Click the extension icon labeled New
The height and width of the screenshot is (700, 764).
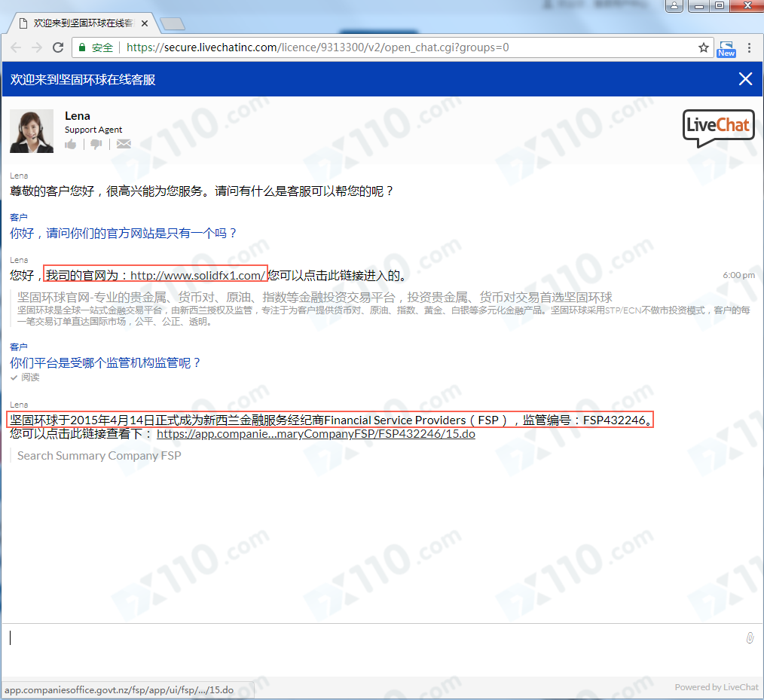pos(726,48)
